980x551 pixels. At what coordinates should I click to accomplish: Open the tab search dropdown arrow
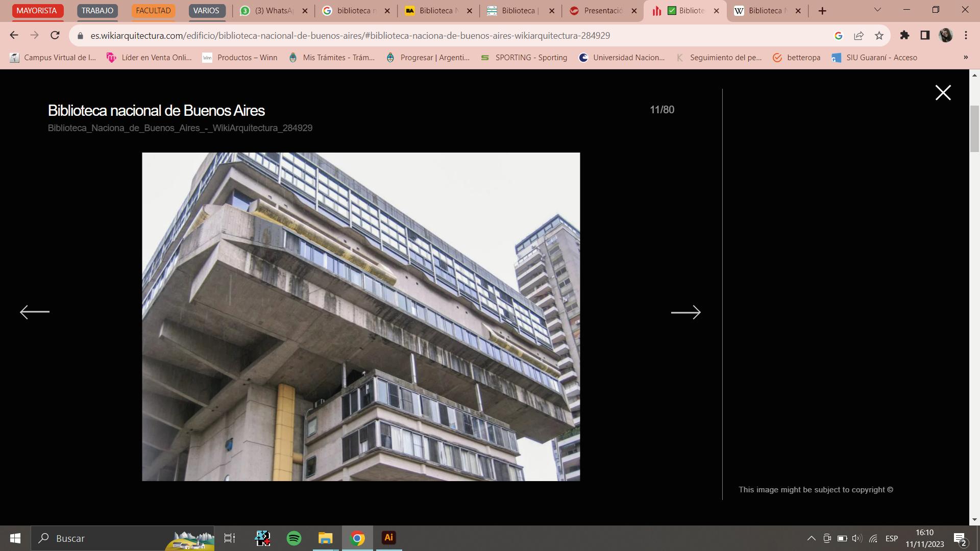(x=877, y=10)
